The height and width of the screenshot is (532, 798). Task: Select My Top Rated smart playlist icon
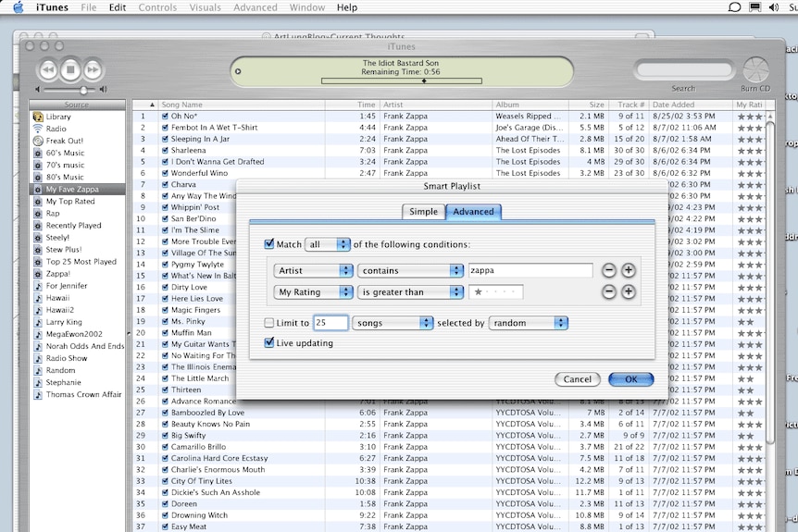[38, 202]
